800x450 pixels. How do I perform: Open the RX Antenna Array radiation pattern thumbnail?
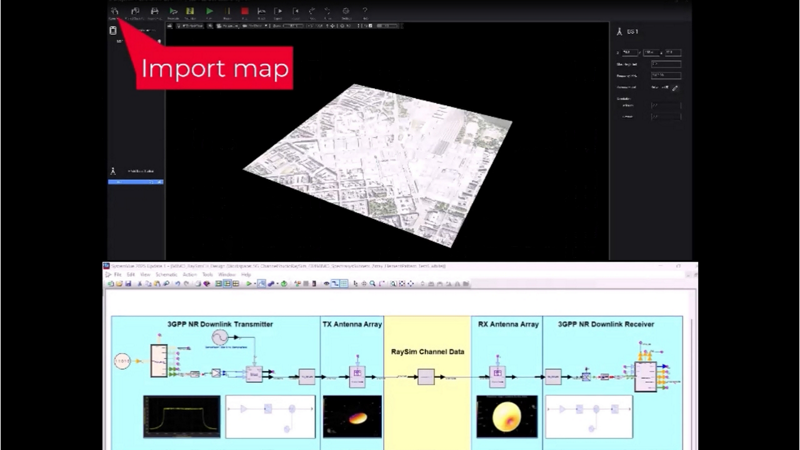(507, 416)
